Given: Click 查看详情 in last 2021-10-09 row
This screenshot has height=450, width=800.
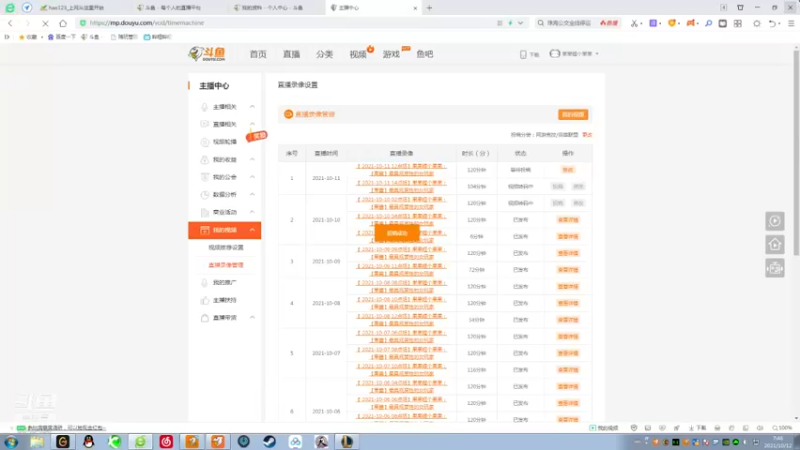Looking at the screenshot, I should 568,270.
